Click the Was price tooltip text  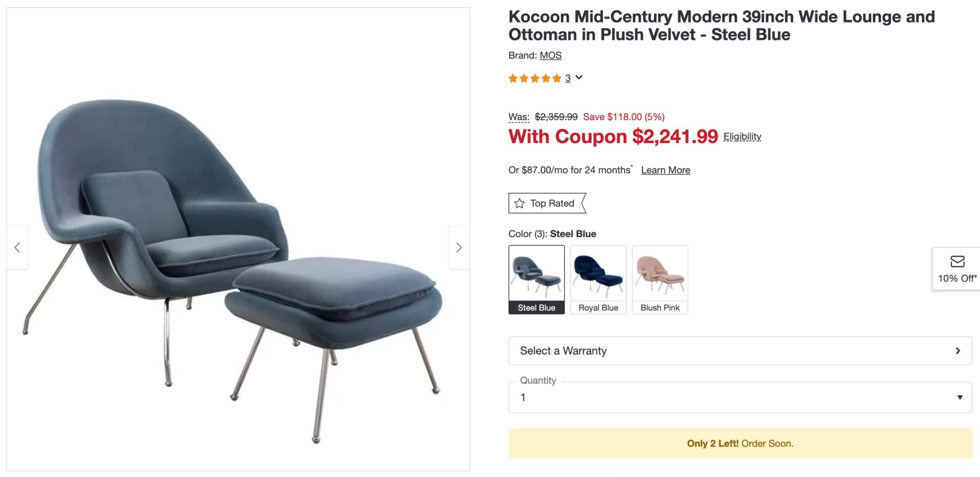click(x=518, y=116)
